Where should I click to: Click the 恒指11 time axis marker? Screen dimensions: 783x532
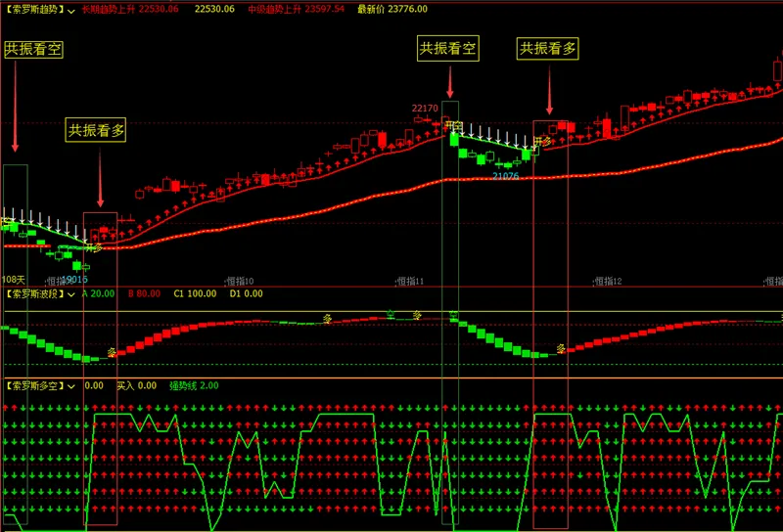[410, 282]
